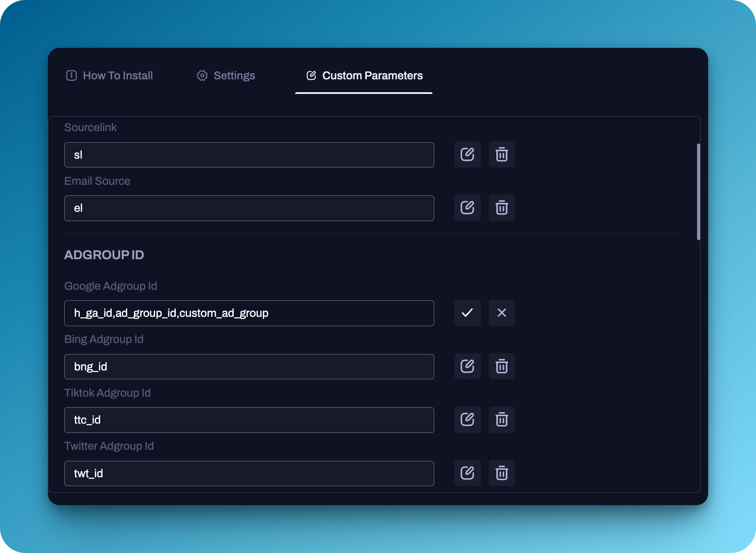Click the Tiktok Adgroup Id input ttc_id
This screenshot has height=553, width=756.
coord(249,420)
